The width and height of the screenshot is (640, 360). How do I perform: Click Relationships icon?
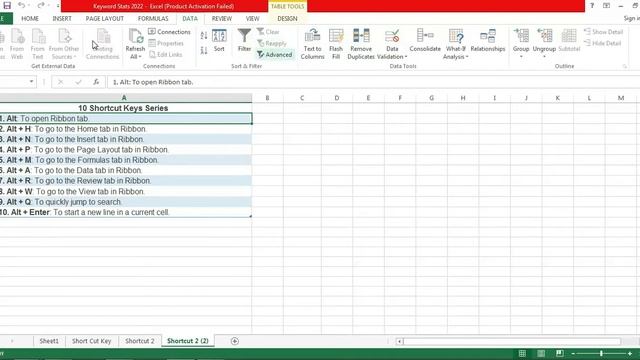[488, 40]
